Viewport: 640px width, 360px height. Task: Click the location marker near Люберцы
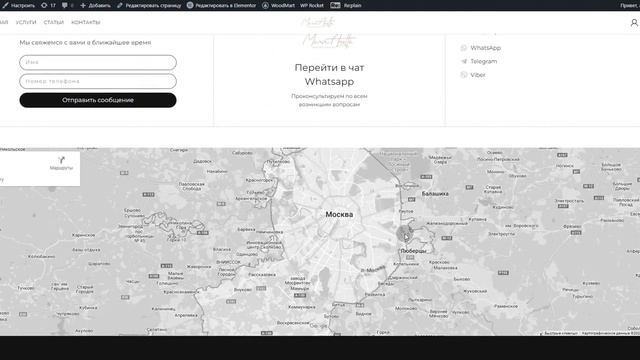(x=404, y=234)
